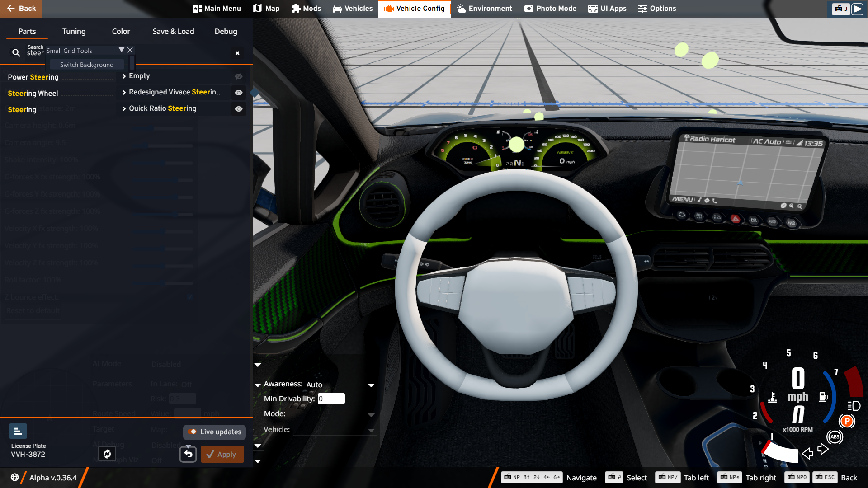This screenshot has height=488, width=868.
Task: Open the parts tree view icon
Action: (x=18, y=432)
